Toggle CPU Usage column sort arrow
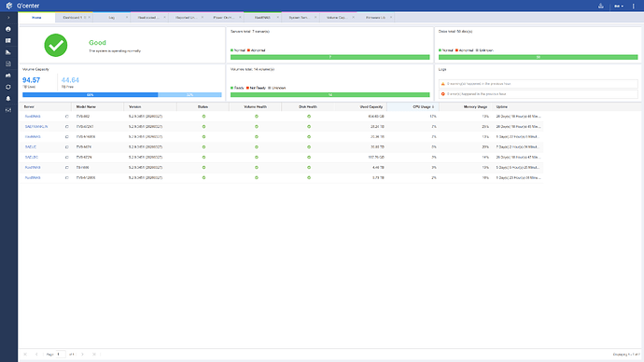This screenshot has height=362, width=644. click(433, 106)
